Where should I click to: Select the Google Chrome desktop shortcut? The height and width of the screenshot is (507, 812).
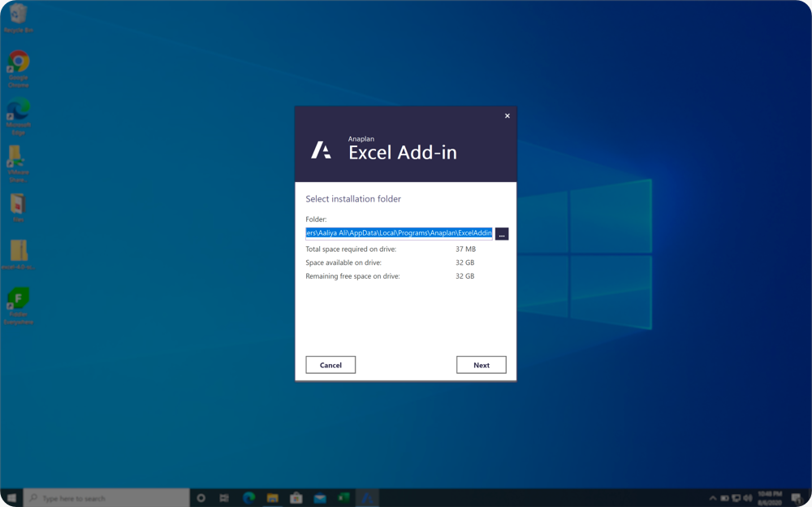[19, 69]
